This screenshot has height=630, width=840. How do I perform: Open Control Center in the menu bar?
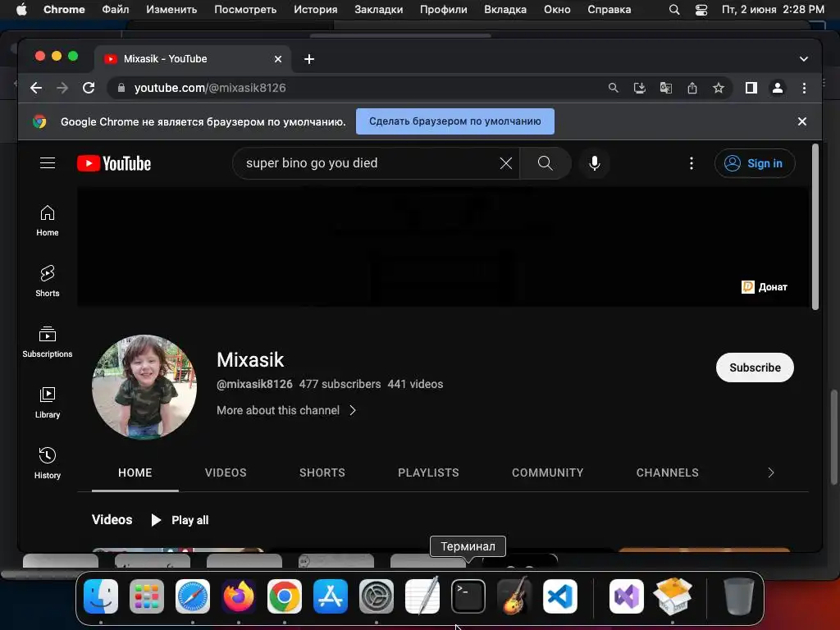tap(701, 10)
